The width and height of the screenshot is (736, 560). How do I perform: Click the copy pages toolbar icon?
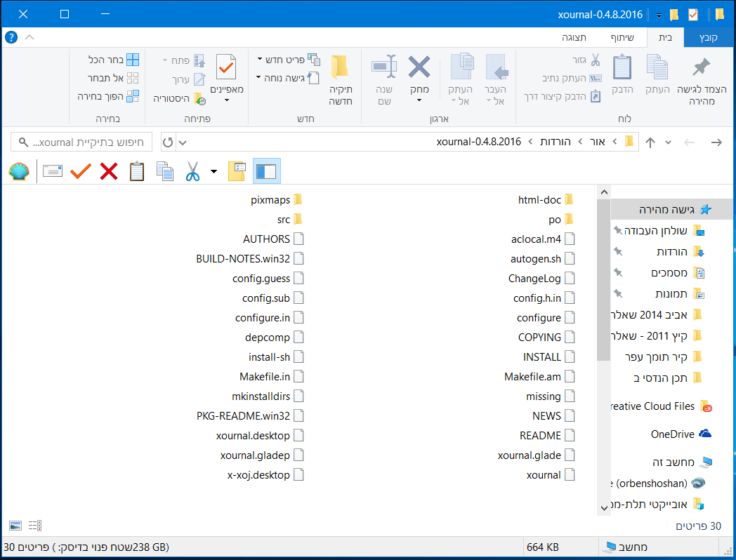pyautogui.click(x=165, y=171)
